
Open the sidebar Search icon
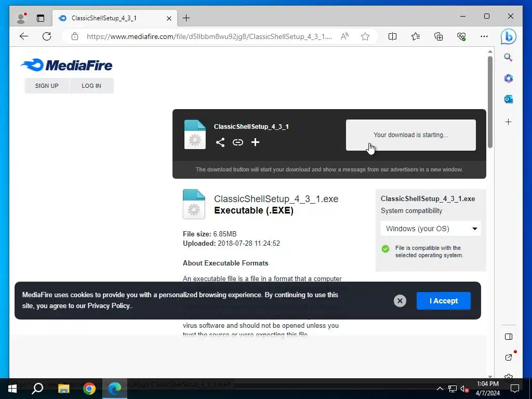click(508, 57)
